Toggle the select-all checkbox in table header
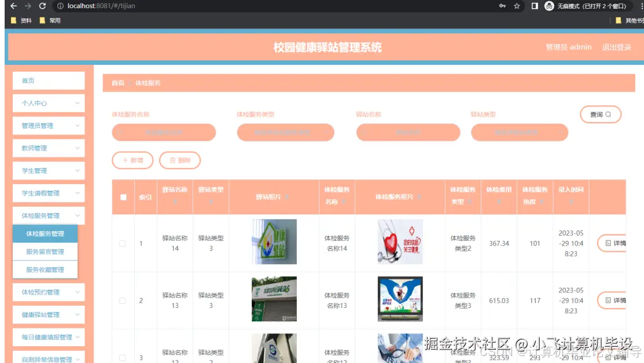 coord(122,197)
